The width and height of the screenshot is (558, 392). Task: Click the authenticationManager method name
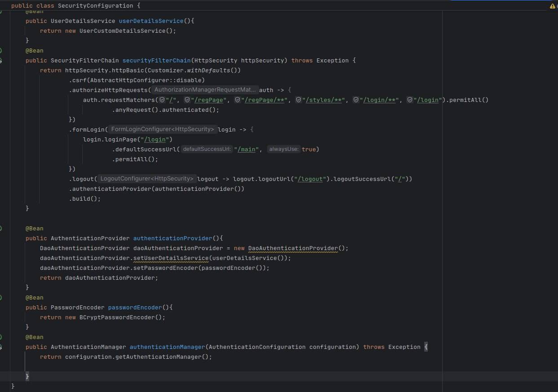pyautogui.click(x=167, y=347)
